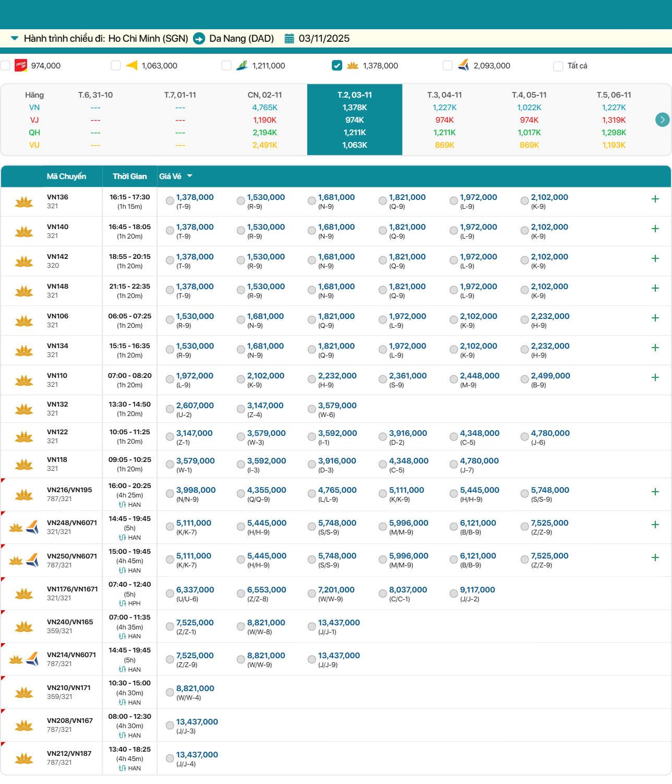
Task: Click the Pacific Airlines logo on VN248/VN6071 row
Action: [32, 527]
